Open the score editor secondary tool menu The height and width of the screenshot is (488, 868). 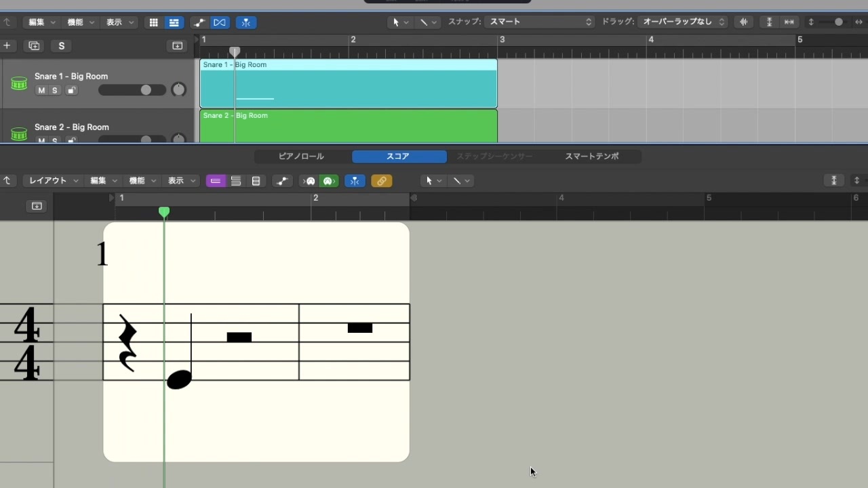click(x=461, y=181)
